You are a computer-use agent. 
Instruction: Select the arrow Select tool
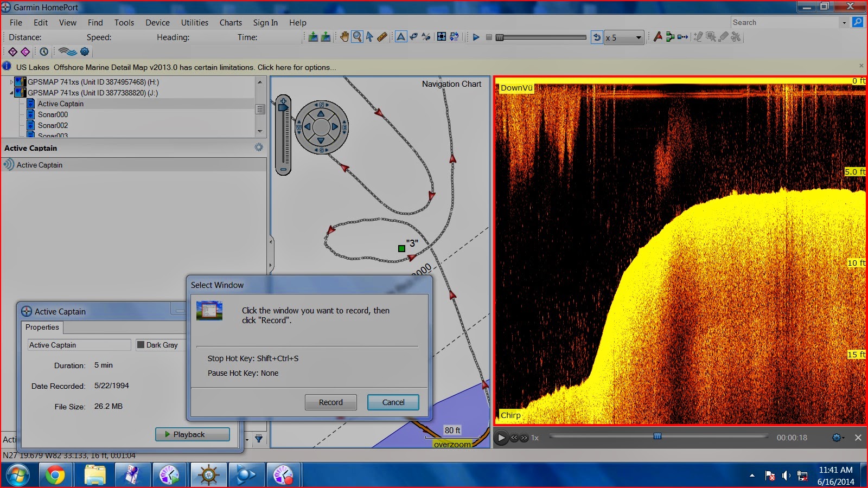[369, 37]
